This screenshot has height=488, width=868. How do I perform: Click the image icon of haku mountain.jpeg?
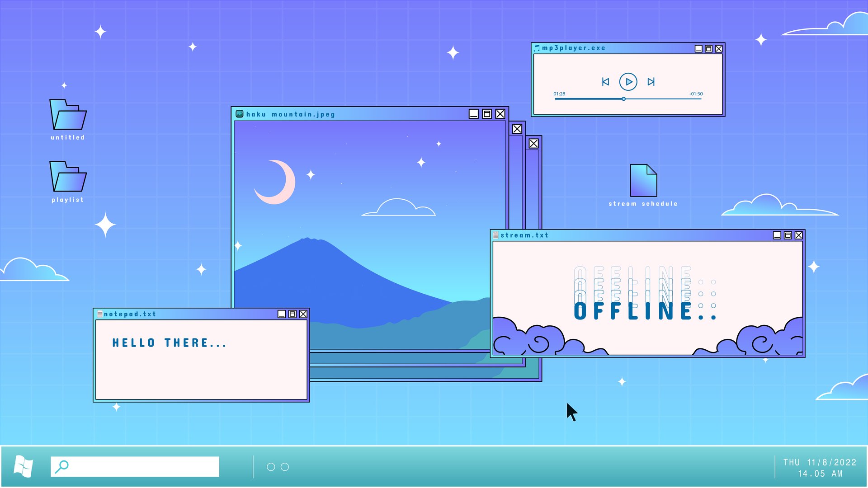(x=240, y=114)
